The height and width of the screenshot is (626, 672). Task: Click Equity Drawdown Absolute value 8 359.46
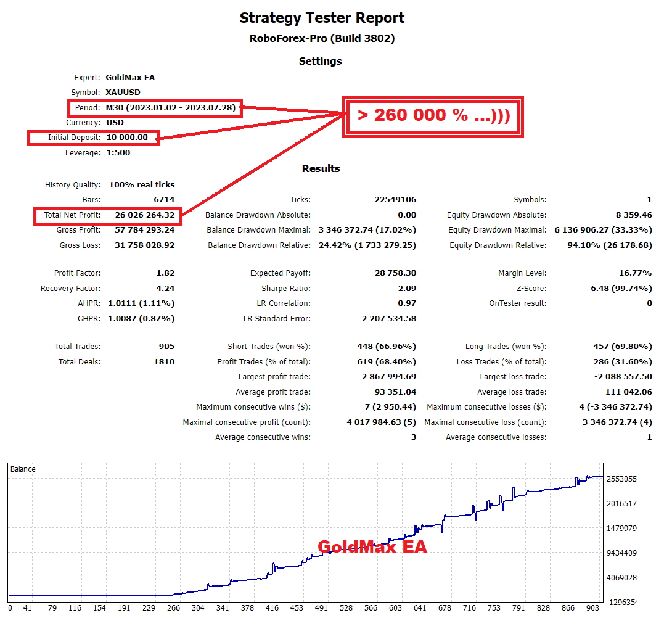point(634,215)
